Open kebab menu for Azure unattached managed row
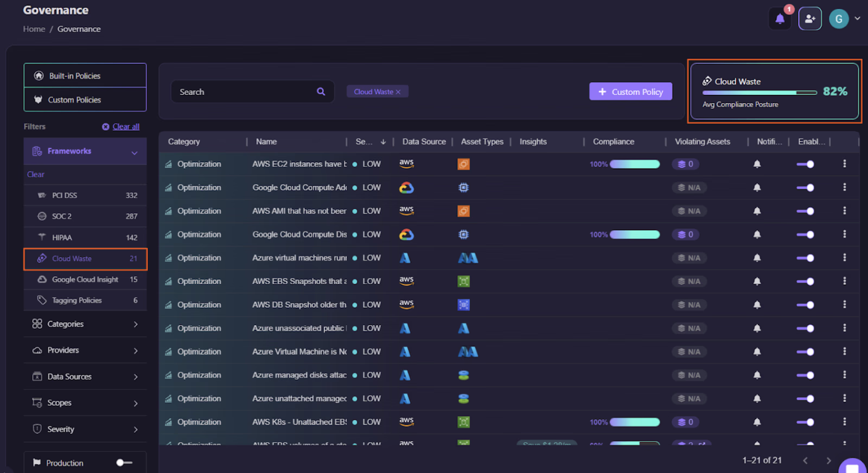The image size is (868, 473). (x=844, y=399)
